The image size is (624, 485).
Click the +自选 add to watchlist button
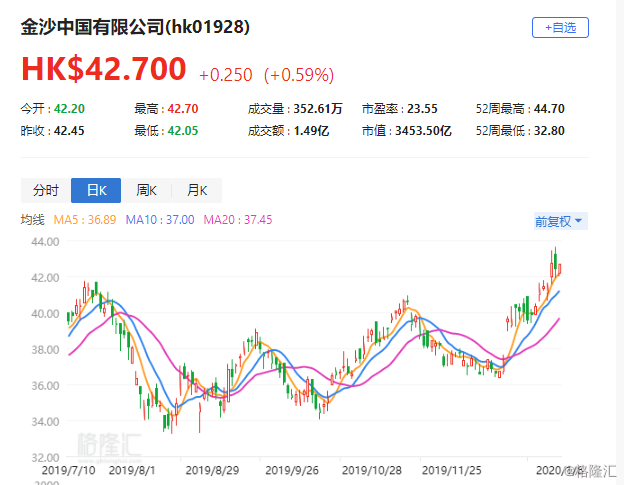pos(560,28)
